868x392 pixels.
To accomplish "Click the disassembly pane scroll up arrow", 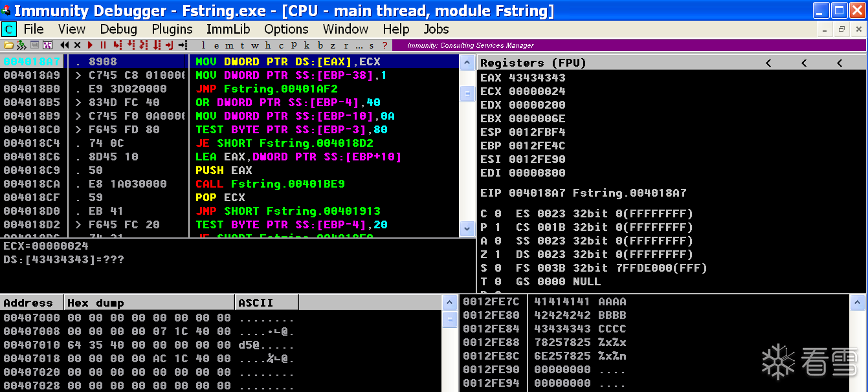I will (467, 63).
